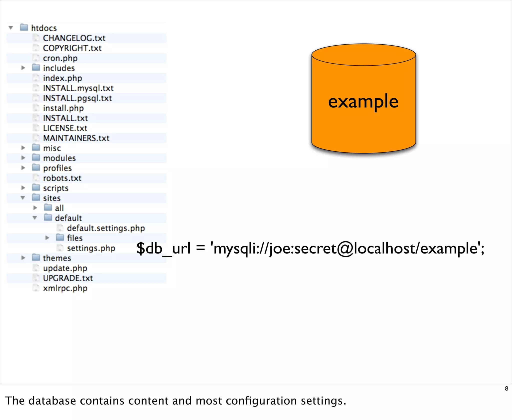Expand the profiles folder arrow
This screenshot has width=512, height=420.
(x=23, y=168)
